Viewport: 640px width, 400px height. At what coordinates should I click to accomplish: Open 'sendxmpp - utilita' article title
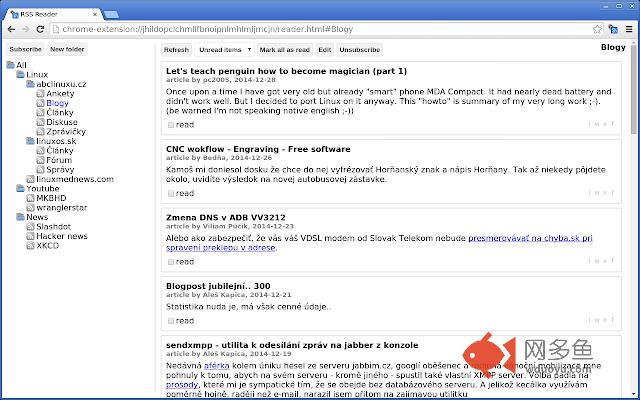pos(292,345)
